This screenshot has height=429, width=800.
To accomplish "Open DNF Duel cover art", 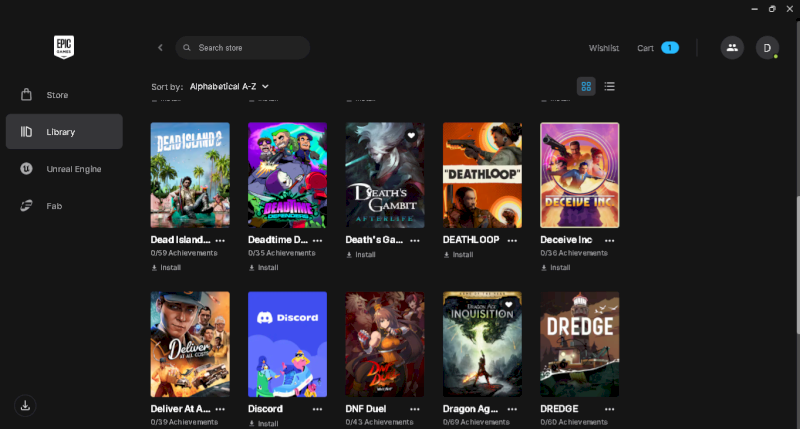I will click(385, 344).
